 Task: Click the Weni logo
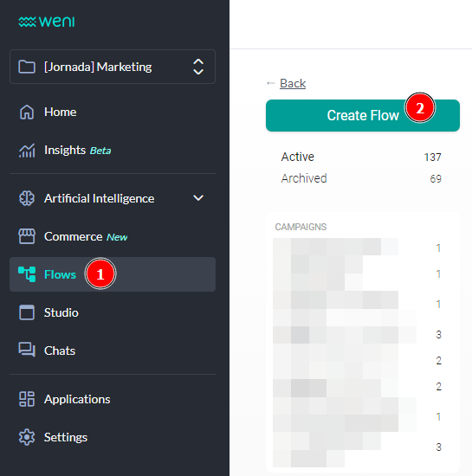47,22
